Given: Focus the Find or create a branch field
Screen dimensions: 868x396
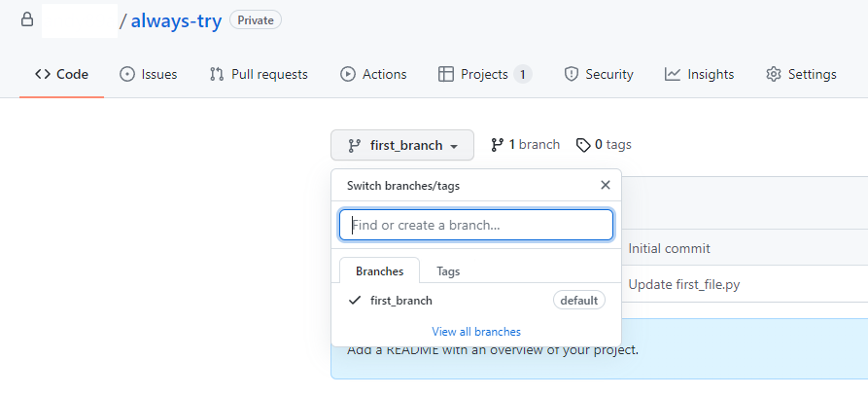Looking at the screenshot, I should pos(476,225).
